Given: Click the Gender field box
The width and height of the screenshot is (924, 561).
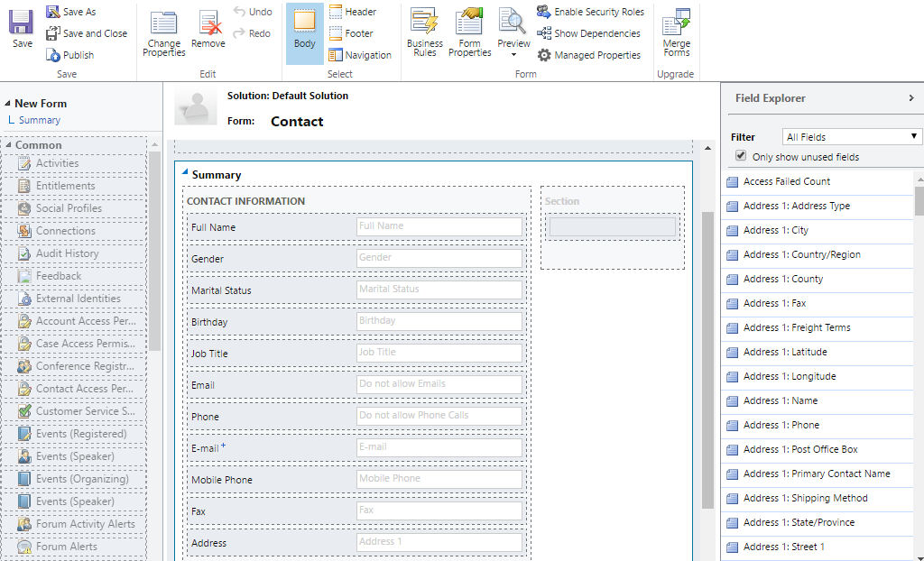Looking at the screenshot, I should point(439,258).
